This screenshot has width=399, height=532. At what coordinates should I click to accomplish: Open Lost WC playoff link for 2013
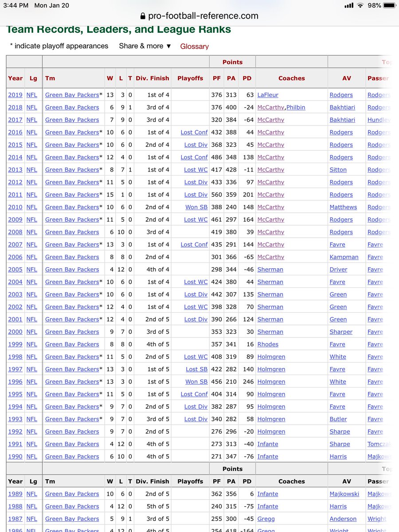point(196,170)
